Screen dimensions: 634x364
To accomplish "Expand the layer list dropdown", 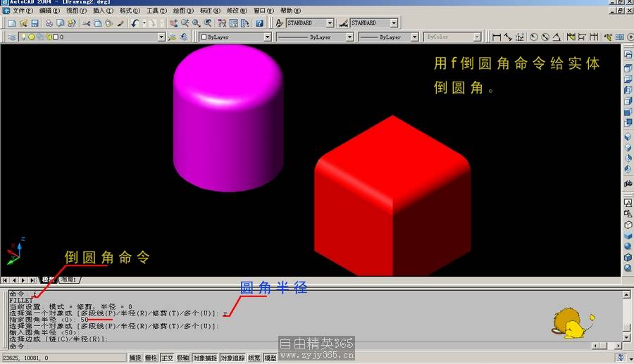I will pos(161,37).
